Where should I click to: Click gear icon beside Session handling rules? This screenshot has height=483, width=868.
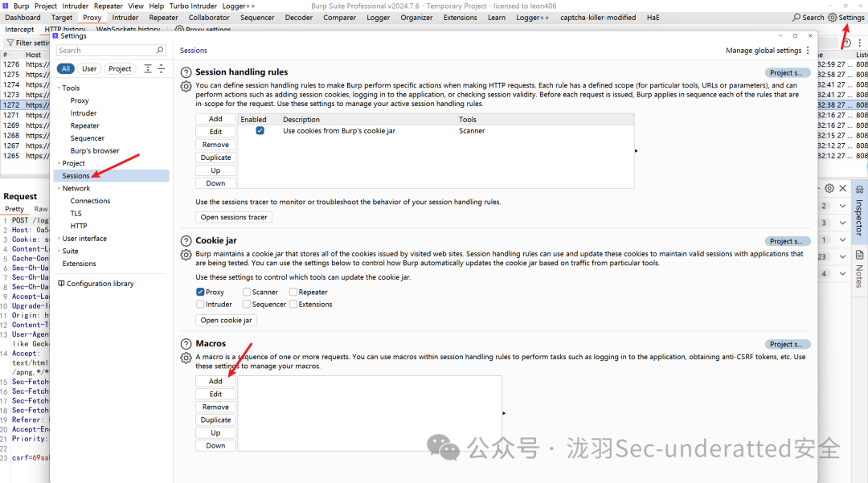186,86
